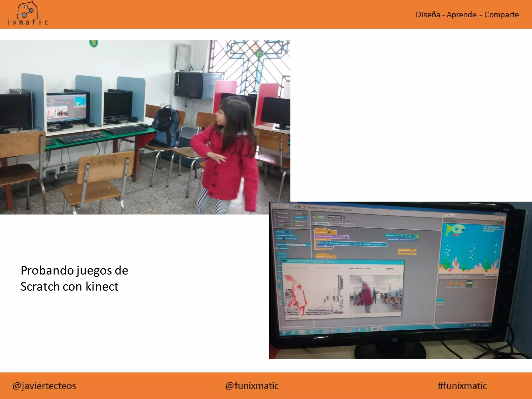Open the Compartir menu in Scratch

(x=336, y=209)
